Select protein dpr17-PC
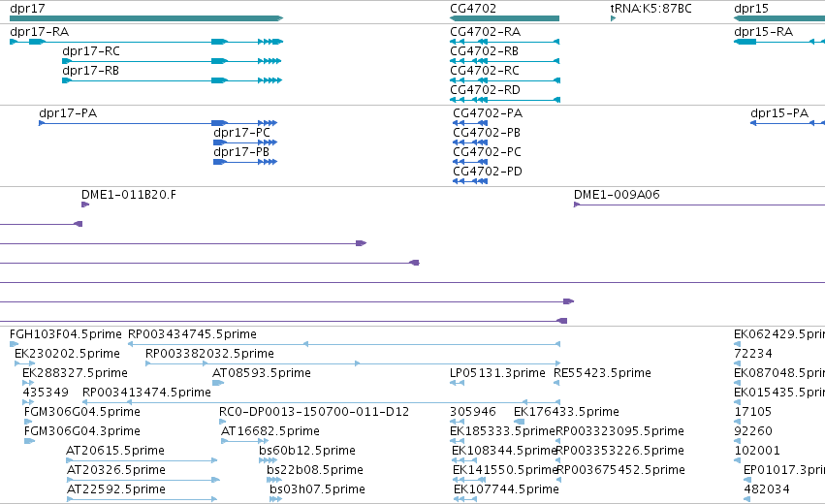 click(x=245, y=142)
